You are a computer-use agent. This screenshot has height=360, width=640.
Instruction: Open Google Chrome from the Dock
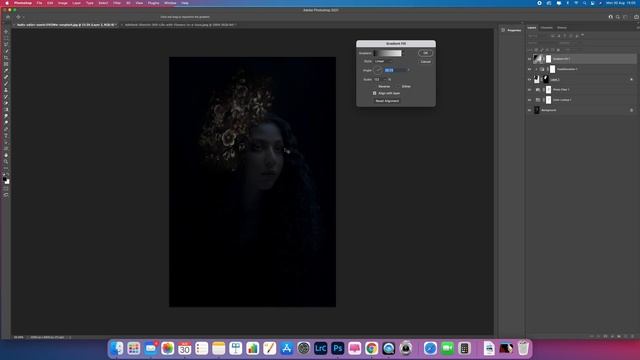371,348
